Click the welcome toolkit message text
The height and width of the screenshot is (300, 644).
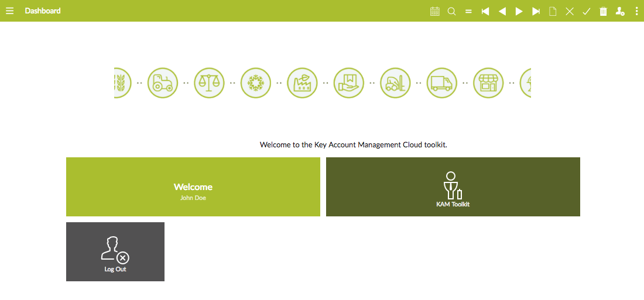coord(353,145)
